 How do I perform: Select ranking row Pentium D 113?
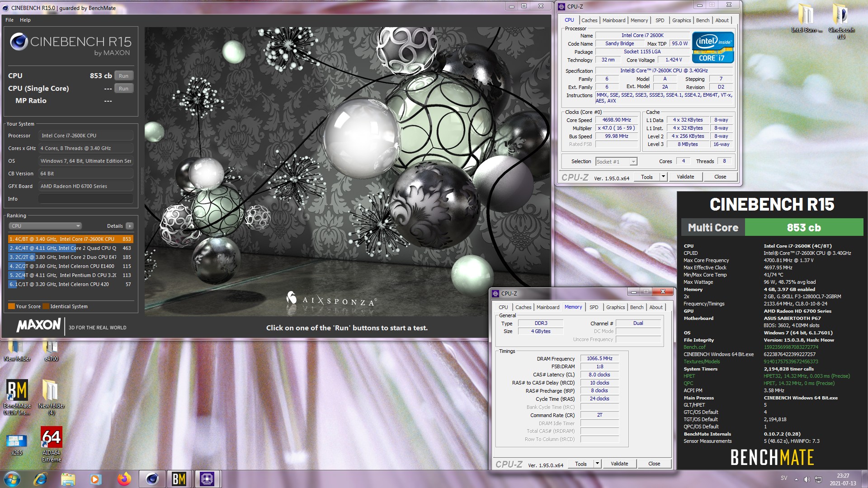[71, 275]
